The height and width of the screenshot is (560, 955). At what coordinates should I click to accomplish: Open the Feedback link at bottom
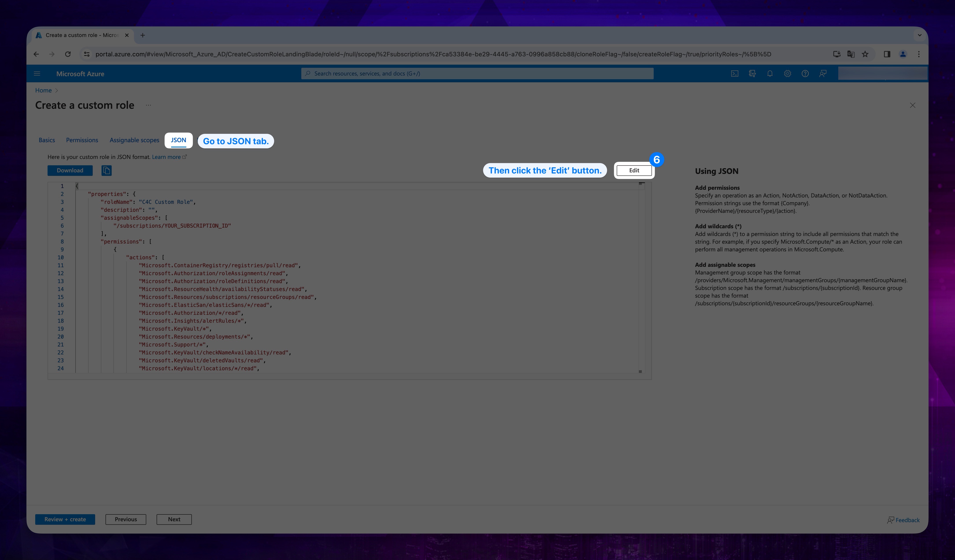(903, 520)
